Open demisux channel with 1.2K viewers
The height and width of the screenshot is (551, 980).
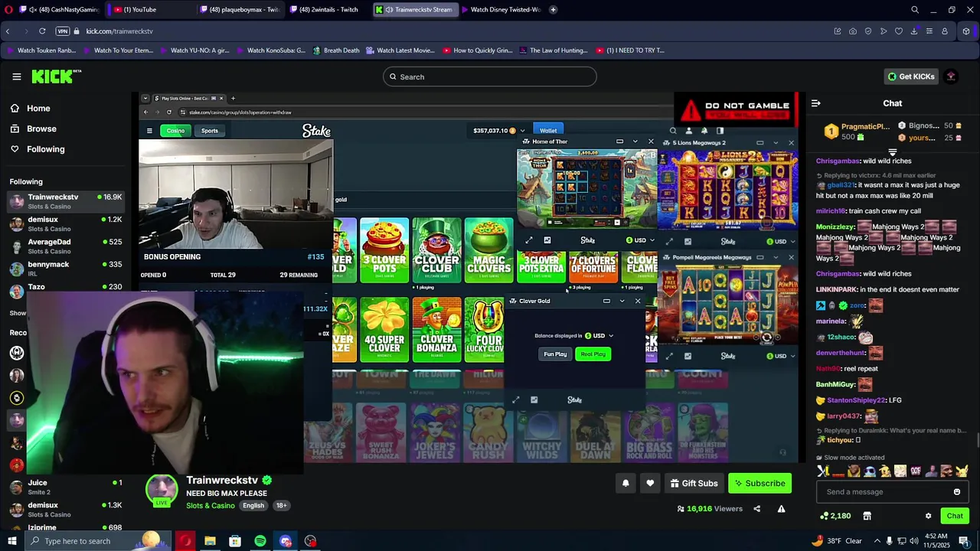66,223
